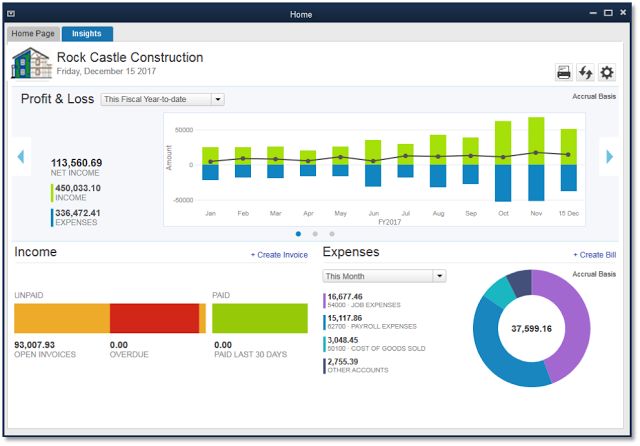Screen dimensions: 640x446
Task: Click the green Paid Last 30 Days bar
Action: pyautogui.click(x=259, y=318)
